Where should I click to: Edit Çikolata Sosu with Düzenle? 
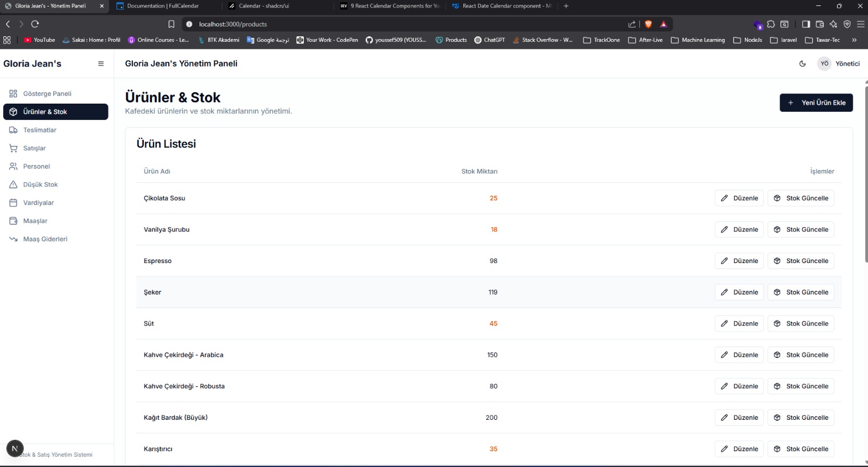(x=739, y=198)
